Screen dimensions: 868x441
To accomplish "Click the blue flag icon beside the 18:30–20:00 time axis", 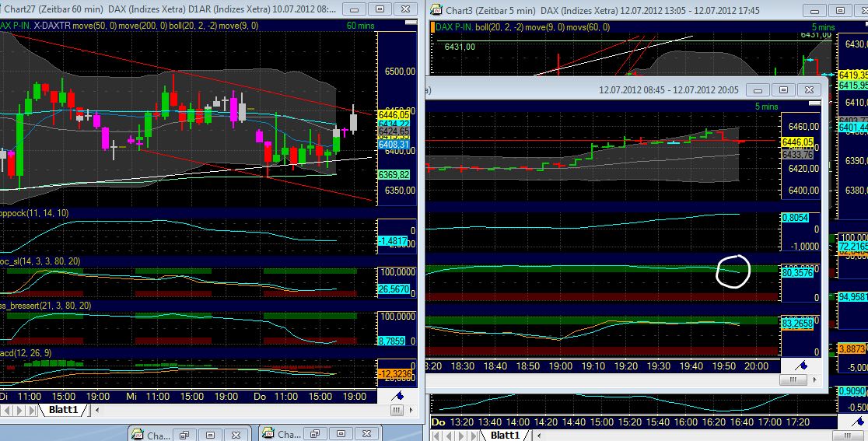I will [x=800, y=366].
